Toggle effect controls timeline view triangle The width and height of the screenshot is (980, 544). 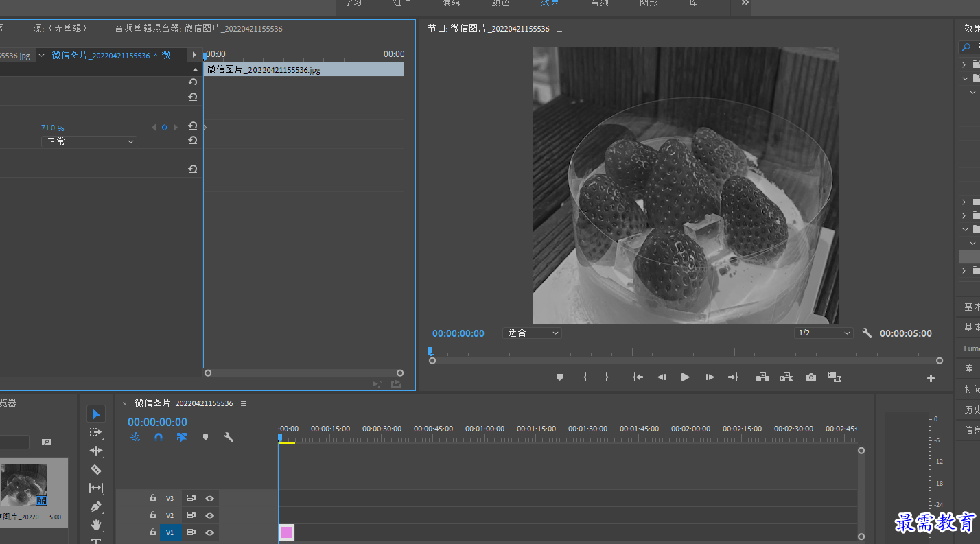coord(194,55)
